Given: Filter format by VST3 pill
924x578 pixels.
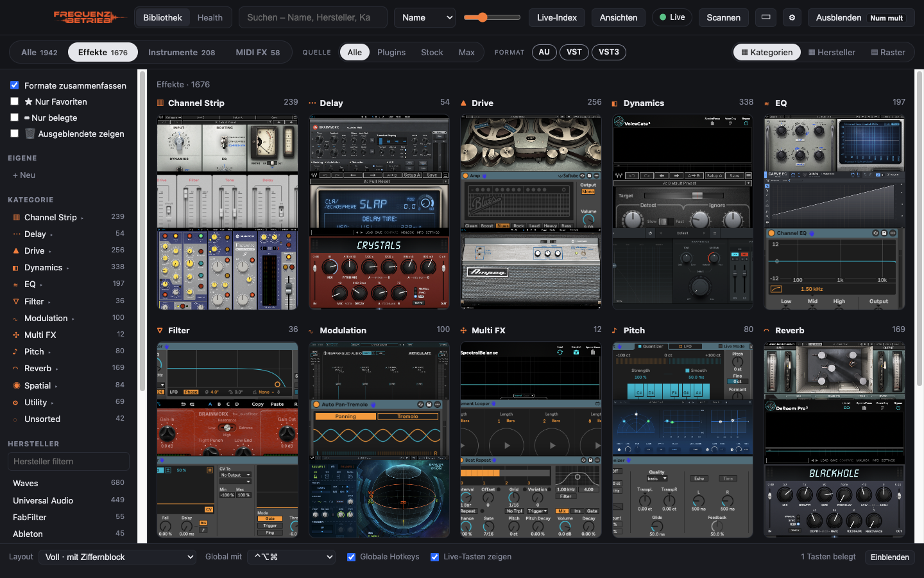Looking at the screenshot, I should click(609, 52).
